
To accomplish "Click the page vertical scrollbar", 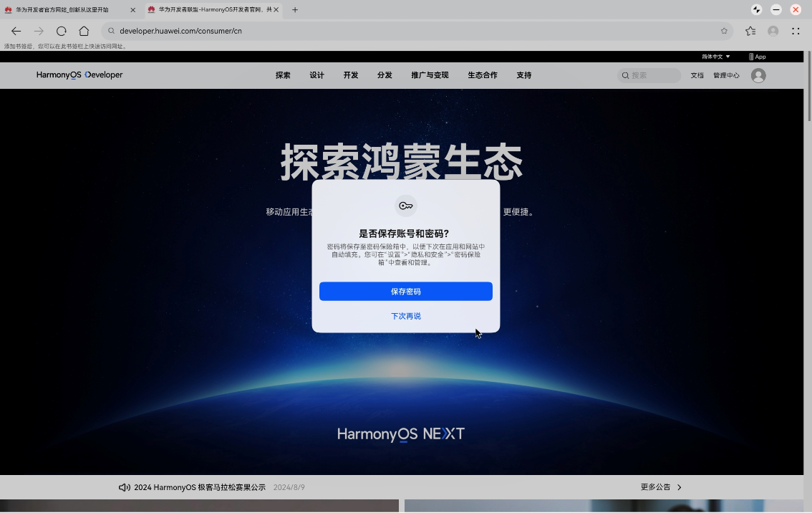I will 808,87.
